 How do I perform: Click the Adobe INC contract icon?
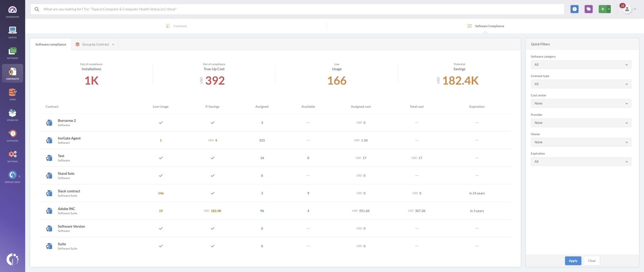click(49, 211)
